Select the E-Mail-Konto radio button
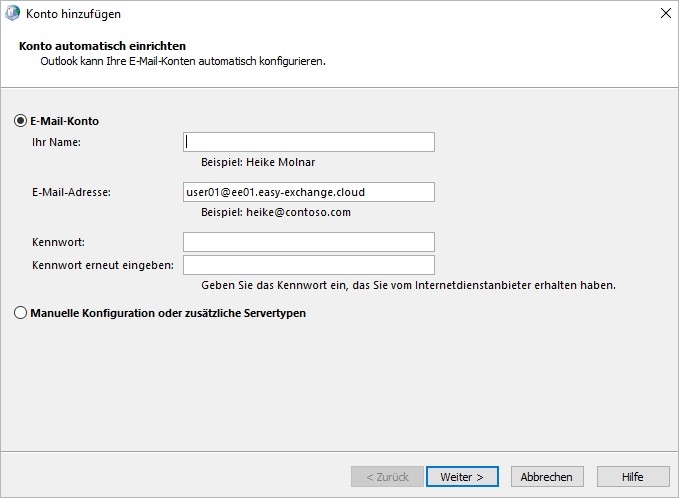This screenshot has height=498, width=679. (x=20, y=121)
